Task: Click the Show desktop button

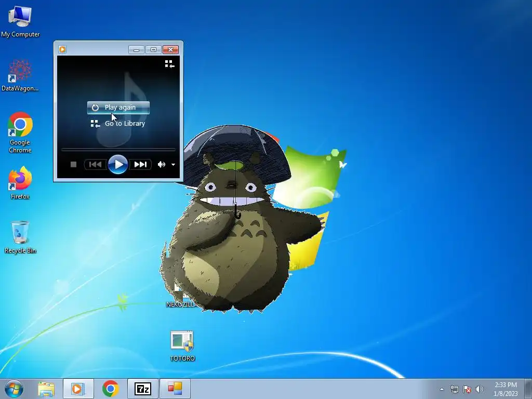Action: pos(528,389)
